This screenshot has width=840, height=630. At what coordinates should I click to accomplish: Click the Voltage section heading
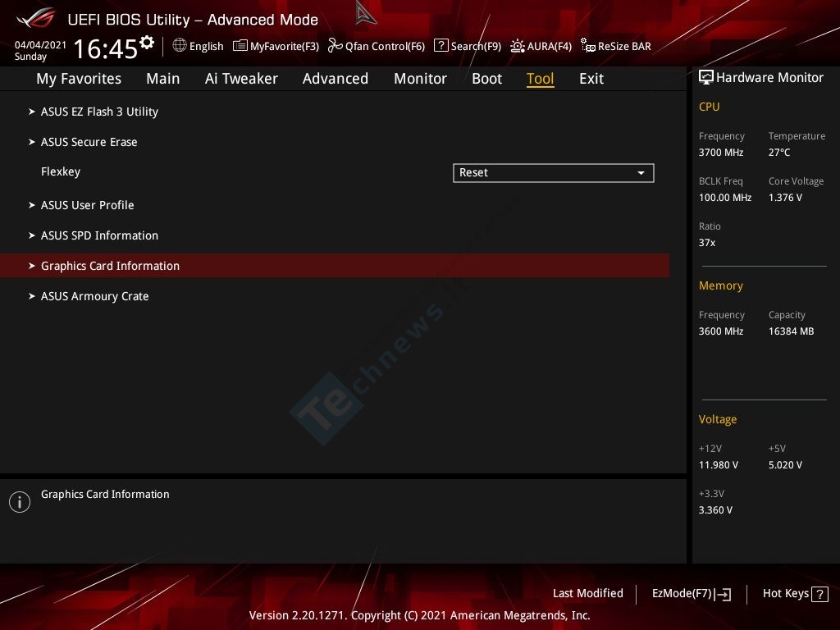coord(717,419)
